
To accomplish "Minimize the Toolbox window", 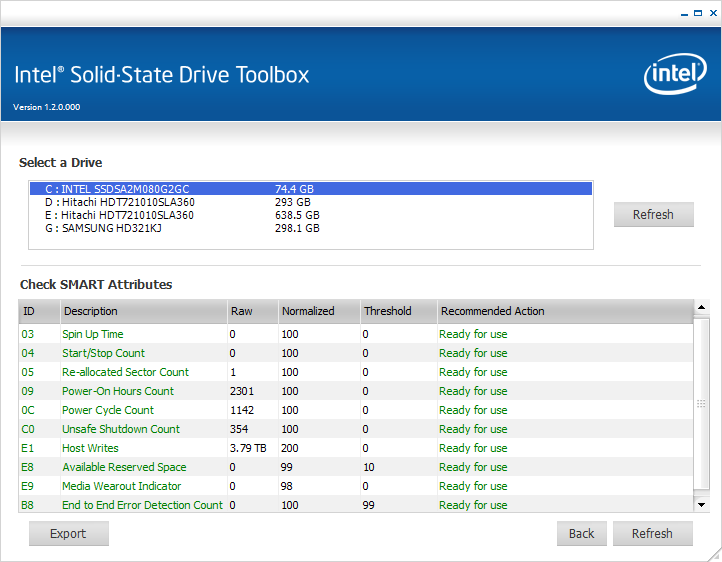I will [x=684, y=13].
